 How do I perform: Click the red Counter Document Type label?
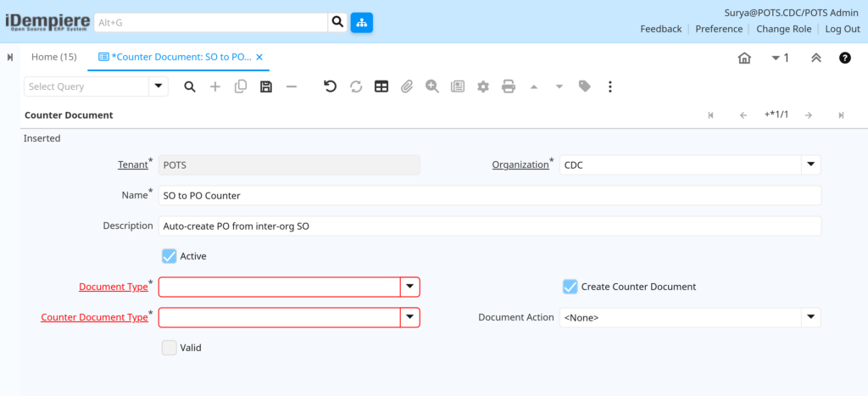coord(94,317)
